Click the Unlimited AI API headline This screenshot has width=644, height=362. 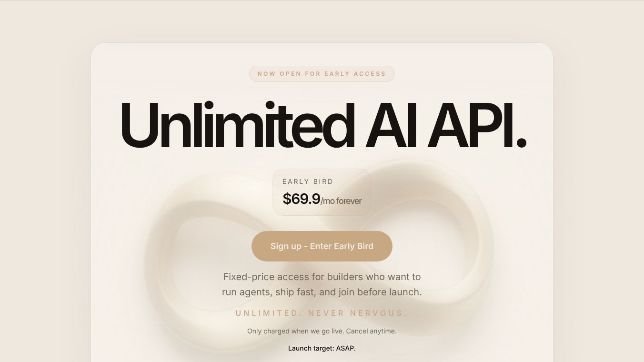pos(322,125)
